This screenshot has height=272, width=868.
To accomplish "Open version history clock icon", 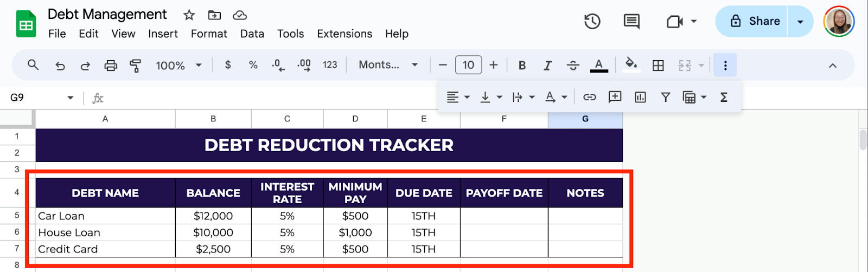I will 592,22.
